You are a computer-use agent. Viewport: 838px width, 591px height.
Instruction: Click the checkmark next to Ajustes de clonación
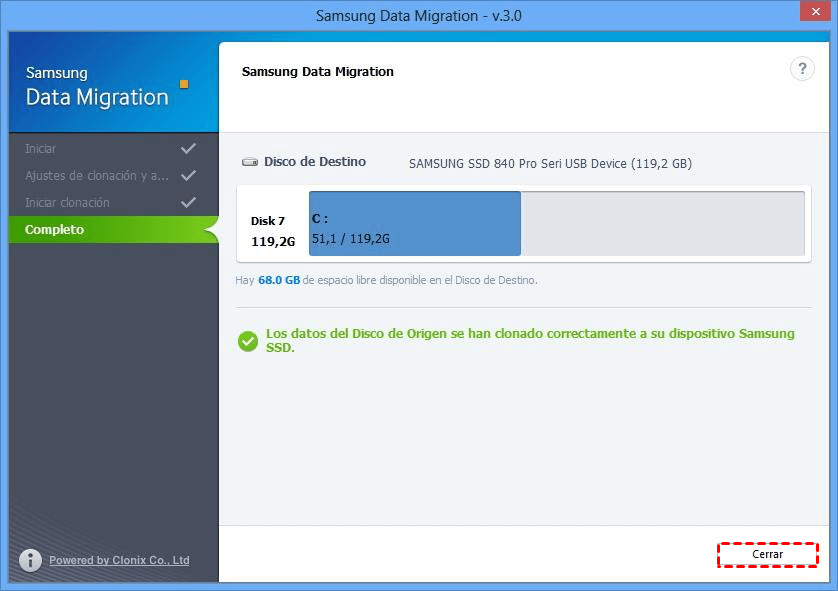pyautogui.click(x=188, y=175)
